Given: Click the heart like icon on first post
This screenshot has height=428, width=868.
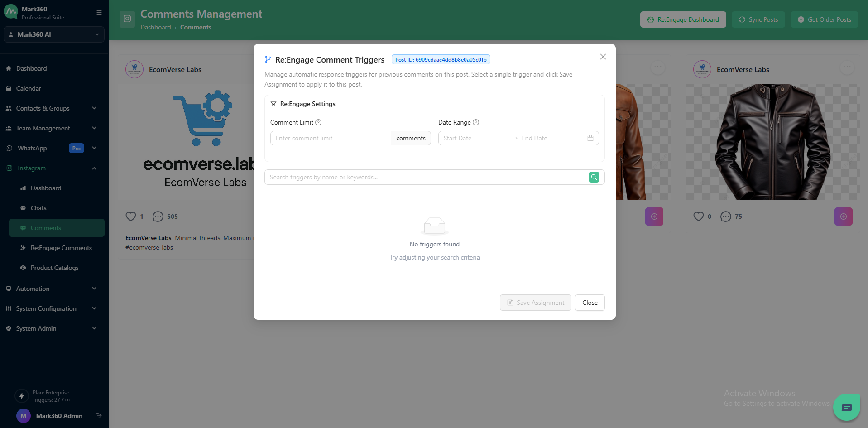Looking at the screenshot, I should point(131,216).
